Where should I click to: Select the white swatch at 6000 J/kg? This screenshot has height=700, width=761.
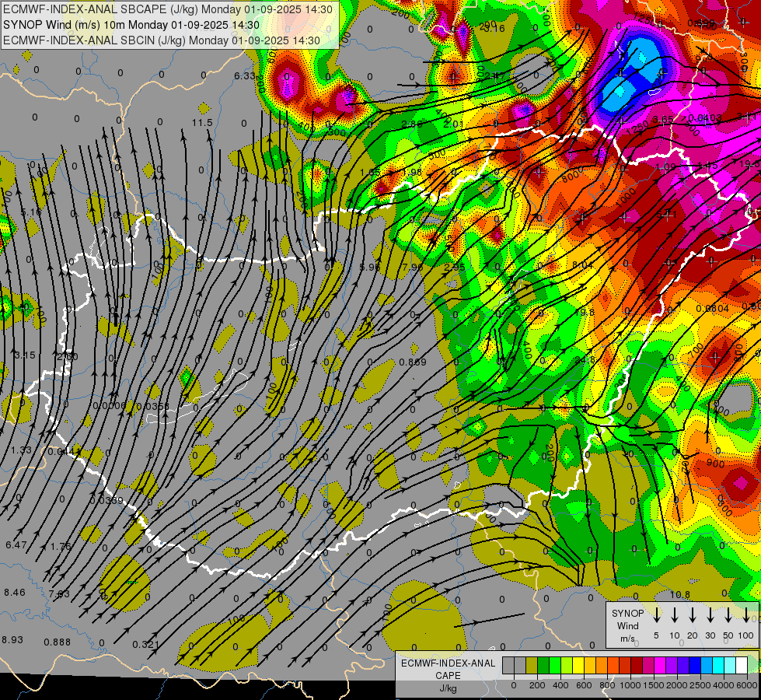point(742,666)
